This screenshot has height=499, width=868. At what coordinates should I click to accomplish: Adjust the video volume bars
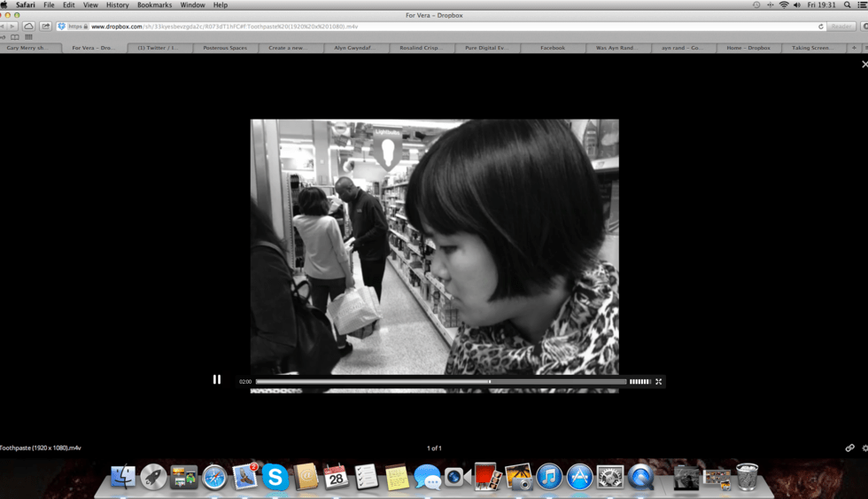point(639,382)
